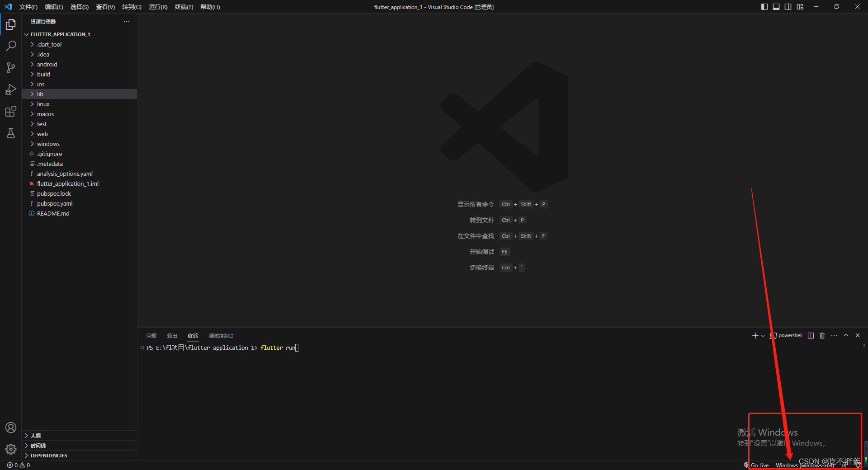The image size is (868, 470).
Task: Open the 文件(F) menu
Action: click(28, 7)
